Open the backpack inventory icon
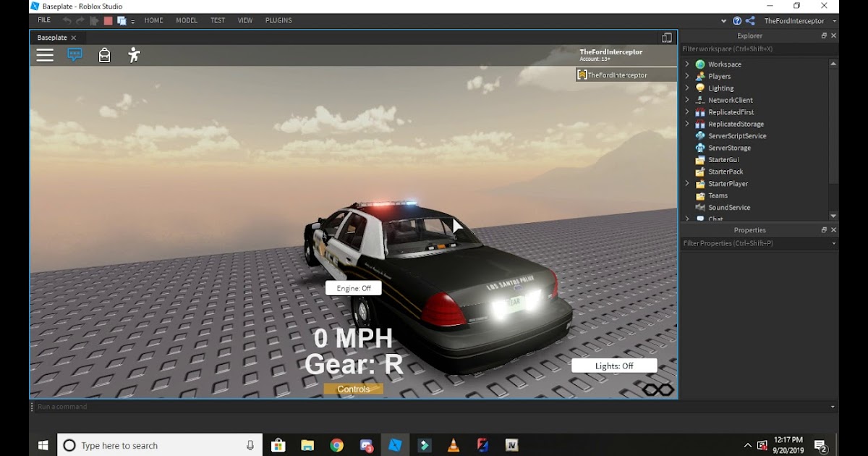The image size is (868, 456). (104, 55)
